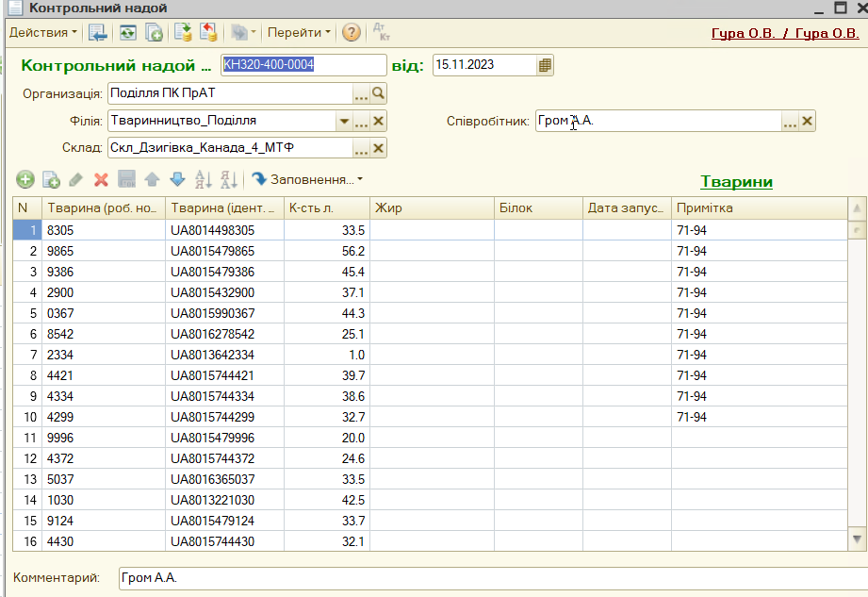Clear the Співробітник field with X button
The image size is (868, 597).
pyautogui.click(x=807, y=121)
